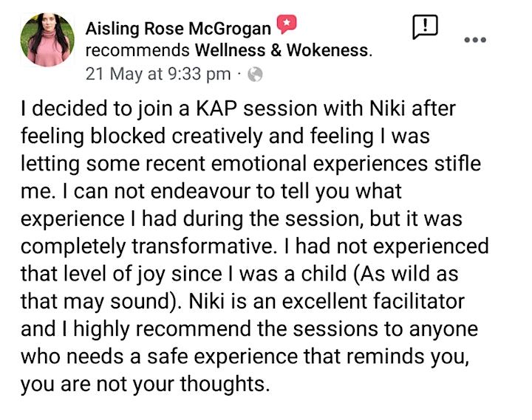This screenshot has width=532, height=420.
Task: Open the three-dot post options menu
Action: coord(474,38)
